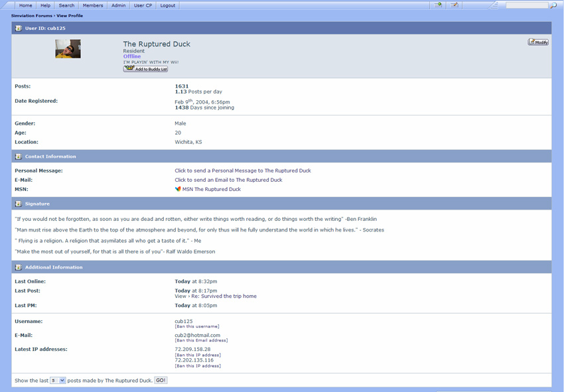Open the User CP menu

click(143, 5)
